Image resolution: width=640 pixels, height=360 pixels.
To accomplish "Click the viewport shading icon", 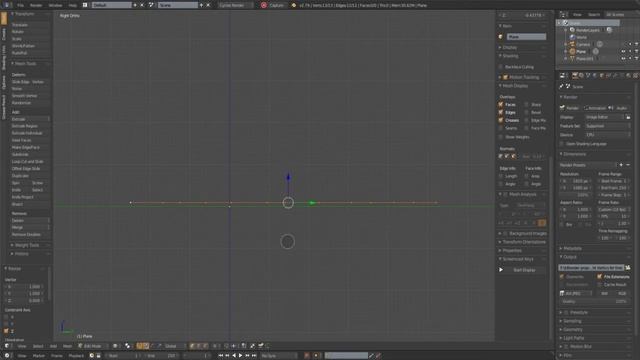I will pyautogui.click(x=116, y=346).
